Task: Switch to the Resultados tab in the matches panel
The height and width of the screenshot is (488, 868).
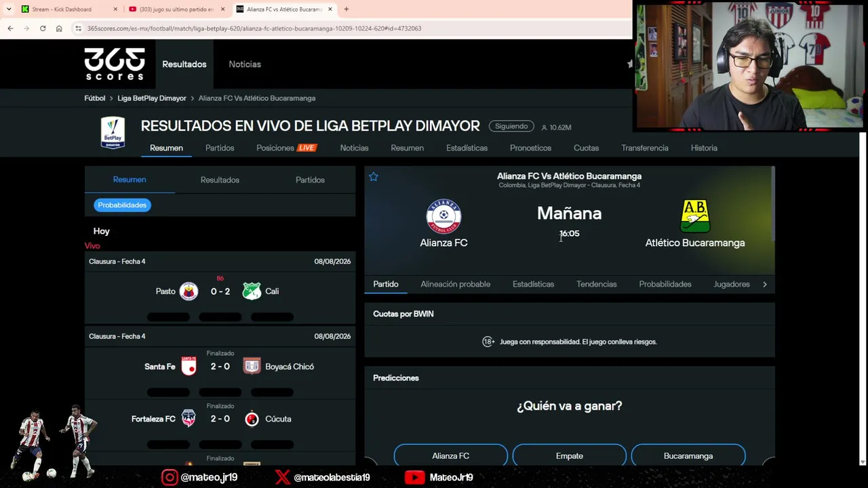Action: (x=220, y=180)
